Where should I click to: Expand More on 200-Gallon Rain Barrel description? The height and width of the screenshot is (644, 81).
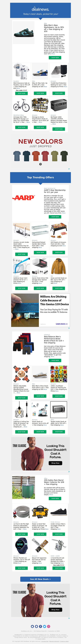[51, 494]
